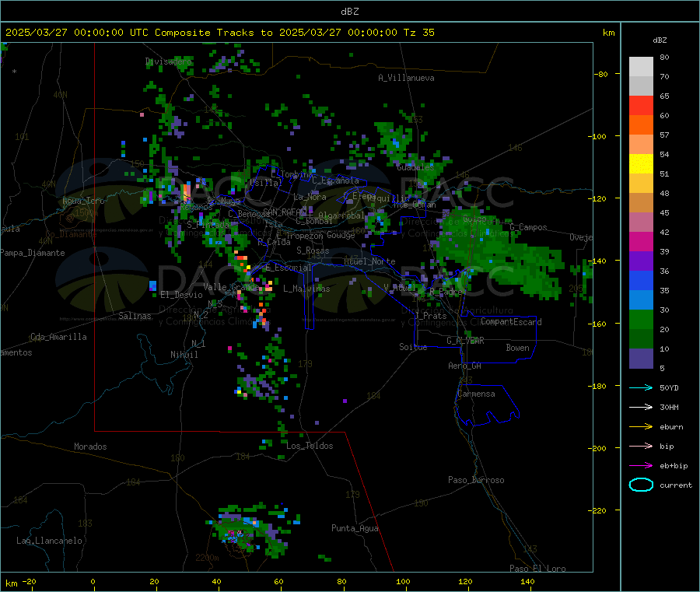Click the -160 km axis tick label
The image size is (700, 592).
point(598,324)
